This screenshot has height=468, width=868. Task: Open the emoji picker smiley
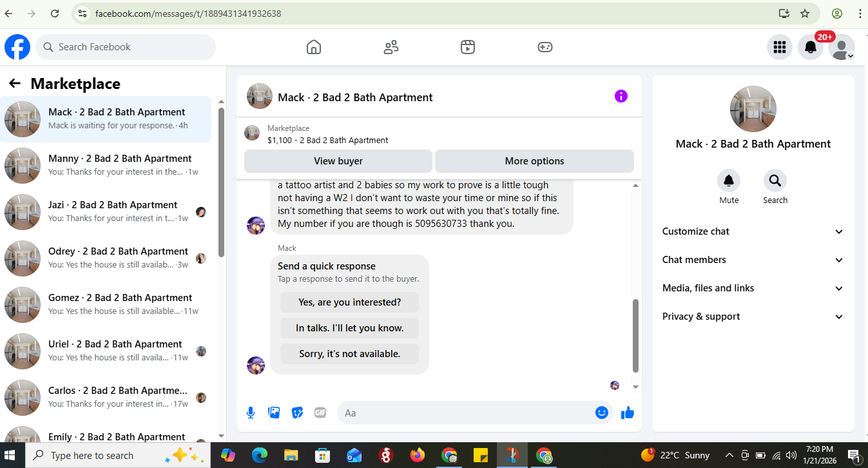[x=602, y=413]
